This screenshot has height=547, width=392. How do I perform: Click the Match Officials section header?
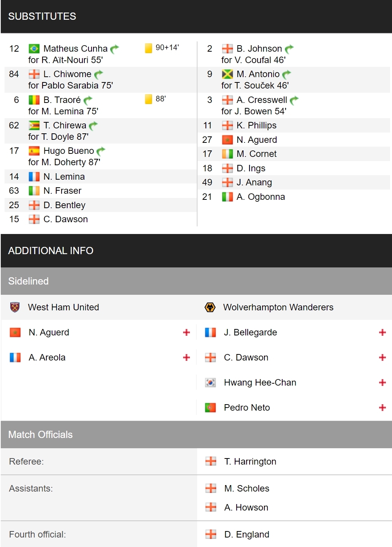point(196,435)
